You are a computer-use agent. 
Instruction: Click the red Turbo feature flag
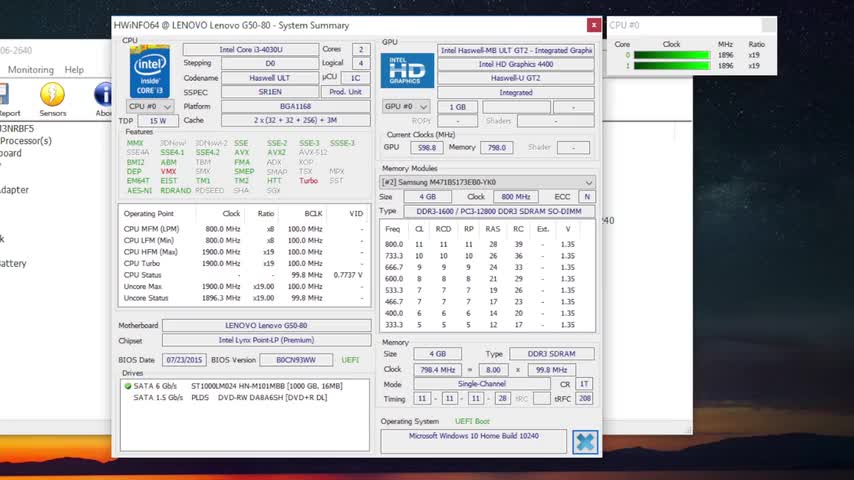(308, 180)
